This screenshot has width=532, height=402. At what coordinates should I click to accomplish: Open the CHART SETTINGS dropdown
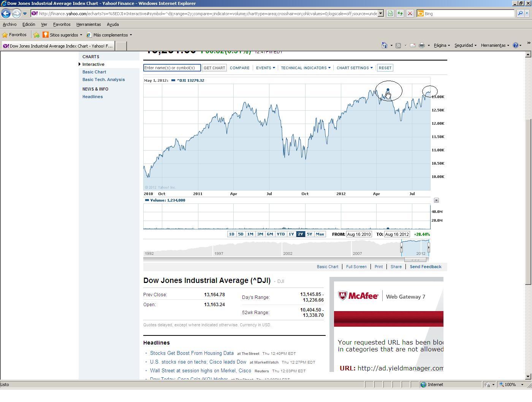click(355, 68)
